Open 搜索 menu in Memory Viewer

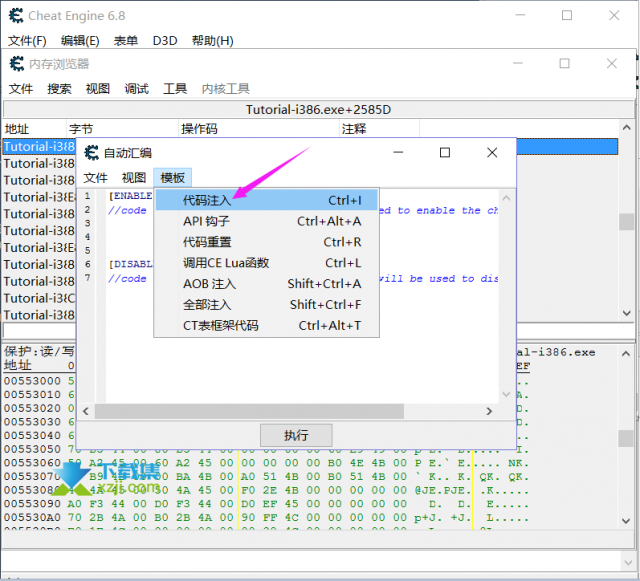click(59, 89)
